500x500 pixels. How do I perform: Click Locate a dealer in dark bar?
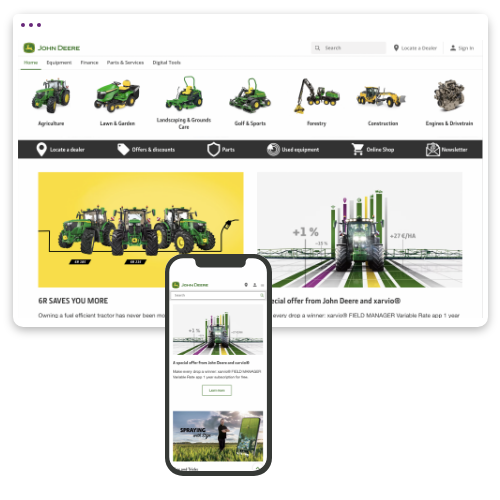pyautogui.click(x=67, y=150)
